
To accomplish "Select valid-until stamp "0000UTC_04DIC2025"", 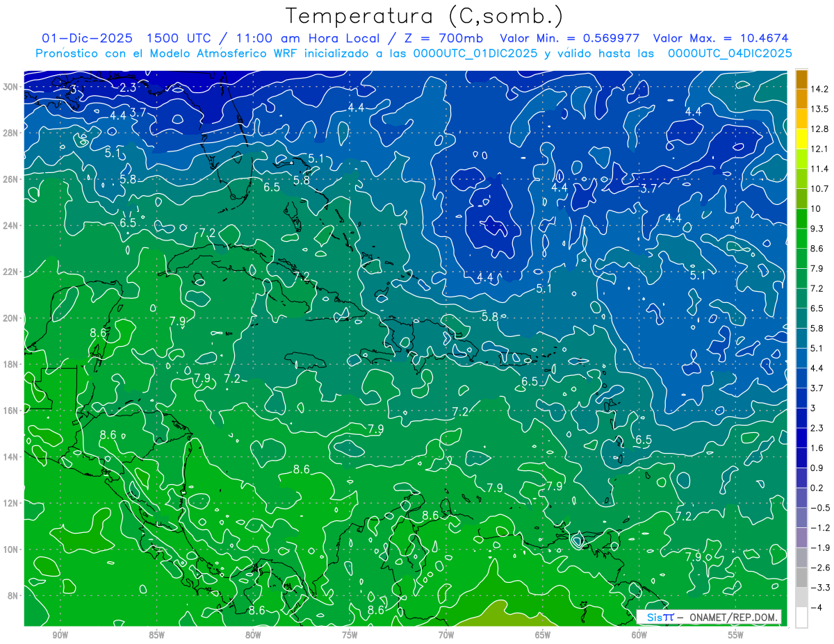I will pyautogui.click(x=730, y=53).
